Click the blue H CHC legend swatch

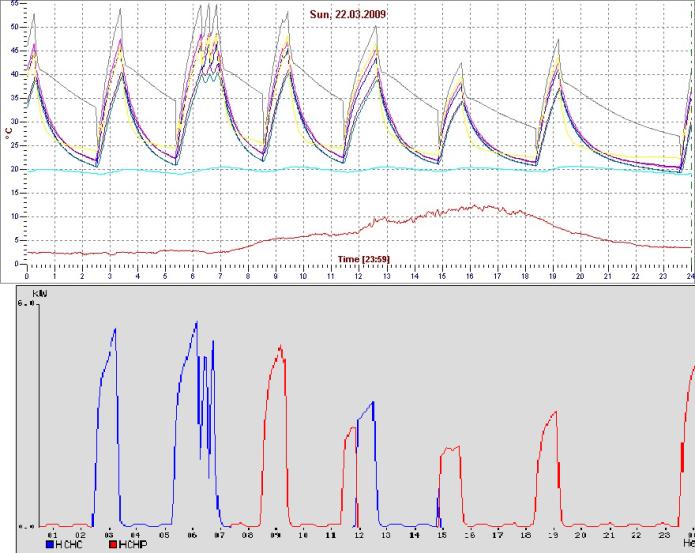click(51, 546)
